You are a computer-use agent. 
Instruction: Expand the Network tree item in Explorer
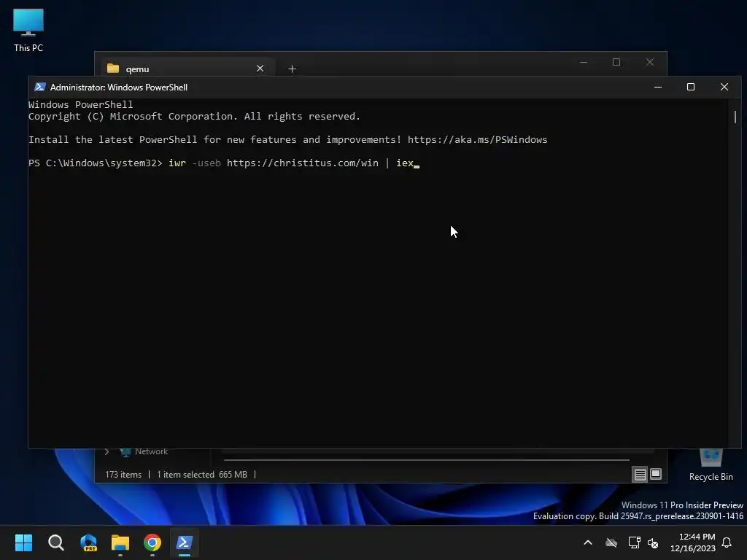pos(107,451)
